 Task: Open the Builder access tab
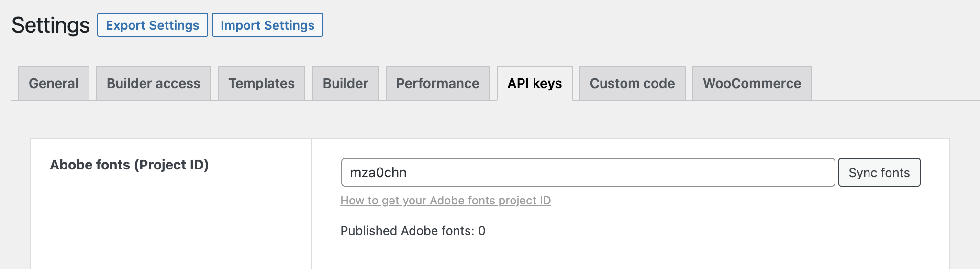[x=153, y=83]
